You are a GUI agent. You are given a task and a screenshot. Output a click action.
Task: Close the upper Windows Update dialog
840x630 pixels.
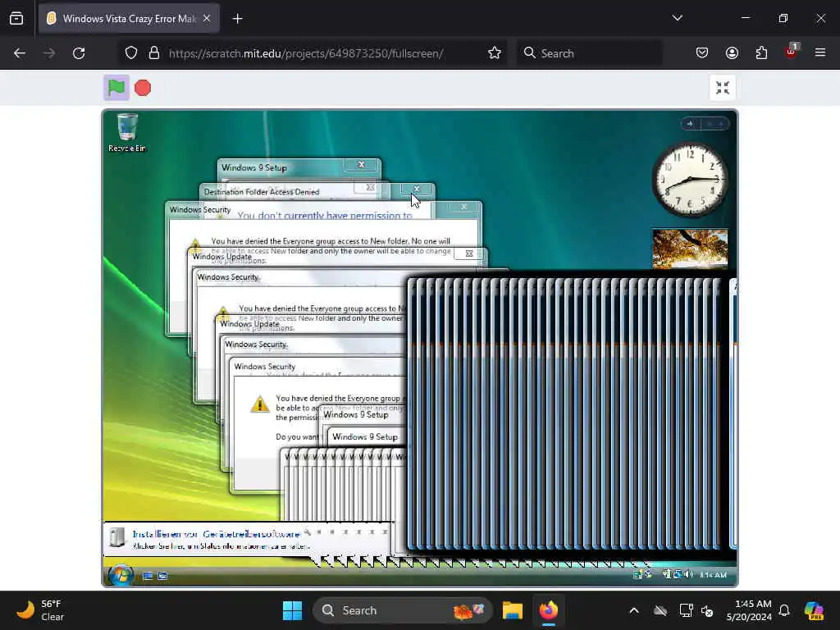pyautogui.click(x=468, y=253)
